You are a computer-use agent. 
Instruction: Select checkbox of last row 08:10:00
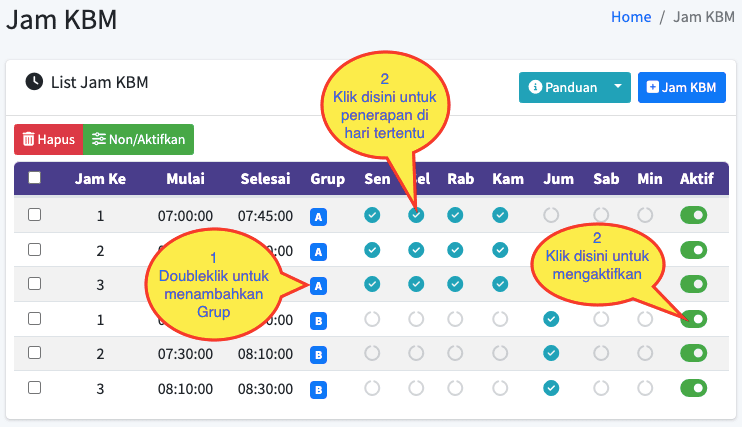tap(35, 388)
